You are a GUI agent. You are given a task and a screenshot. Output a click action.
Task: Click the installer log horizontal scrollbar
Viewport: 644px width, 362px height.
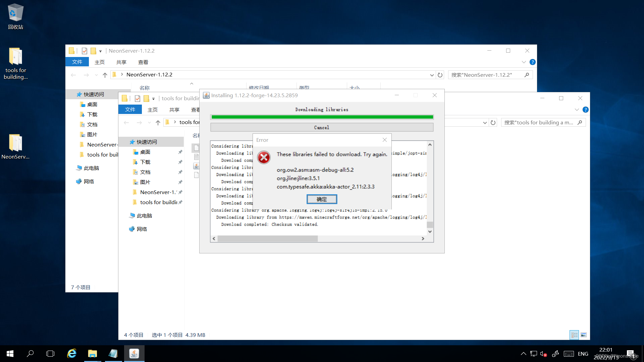(x=267, y=239)
